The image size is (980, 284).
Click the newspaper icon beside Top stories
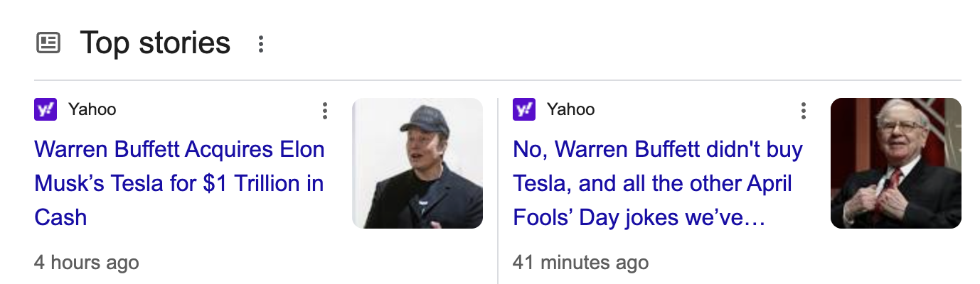tap(48, 43)
